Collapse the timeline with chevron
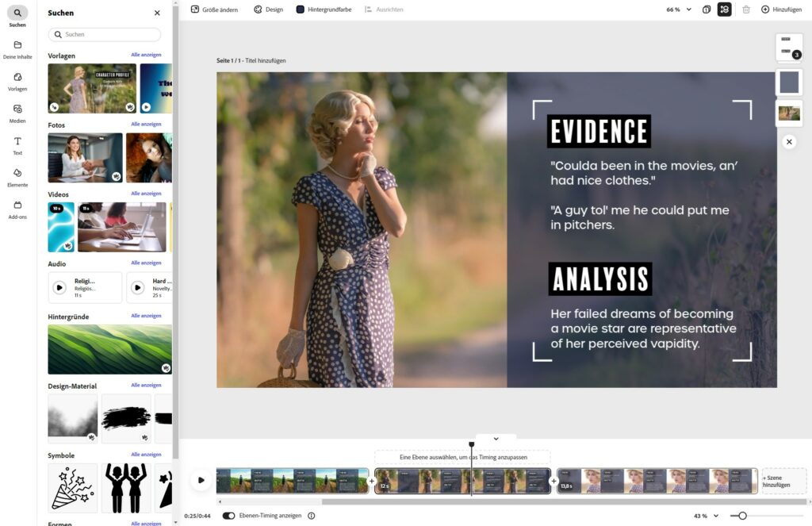The width and height of the screenshot is (812, 526). tap(496, 439)
